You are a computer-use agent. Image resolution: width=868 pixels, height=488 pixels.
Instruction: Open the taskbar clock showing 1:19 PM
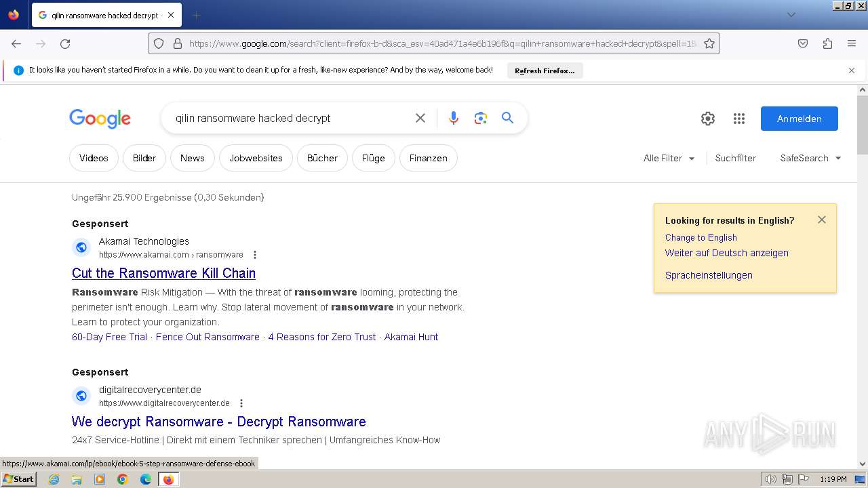833,479
